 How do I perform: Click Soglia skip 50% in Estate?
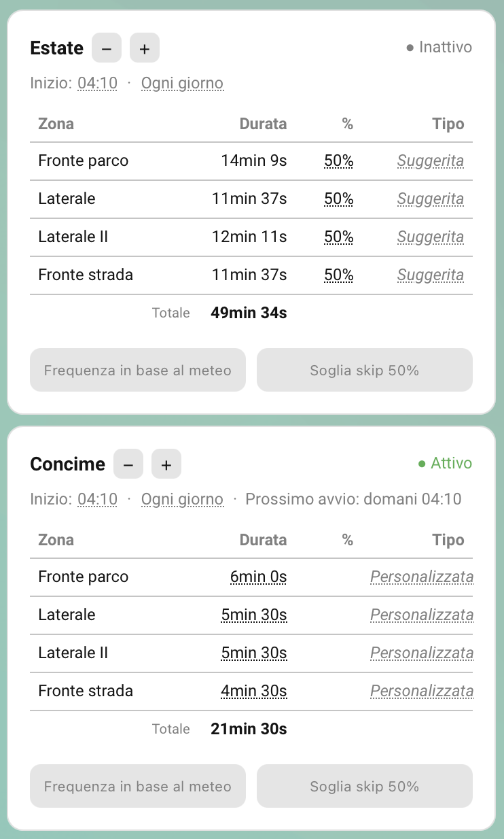365,370
